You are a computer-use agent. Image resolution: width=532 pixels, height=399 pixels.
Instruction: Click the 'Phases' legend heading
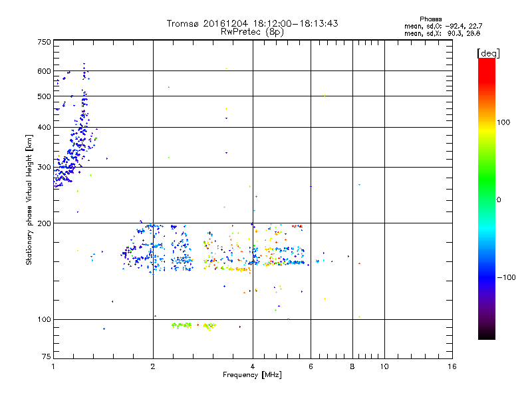(x=430, y=19)
